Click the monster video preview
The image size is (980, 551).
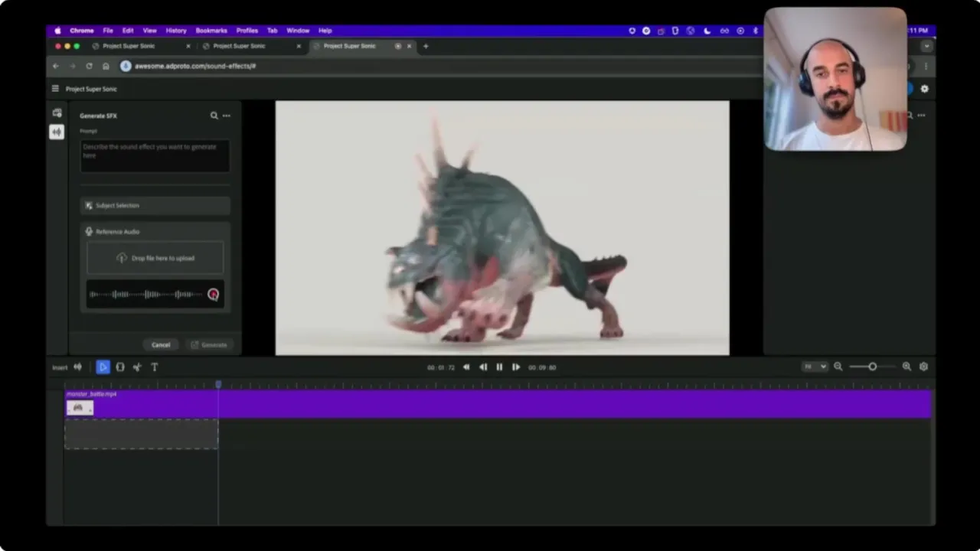(x=502, y=228)
